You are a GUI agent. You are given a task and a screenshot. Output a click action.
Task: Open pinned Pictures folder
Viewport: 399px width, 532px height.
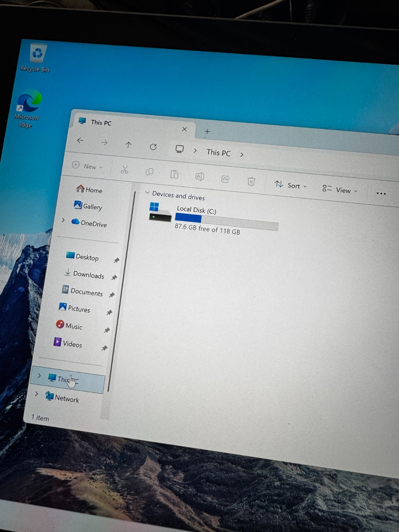pyautogui.click(x=74, y=308)
